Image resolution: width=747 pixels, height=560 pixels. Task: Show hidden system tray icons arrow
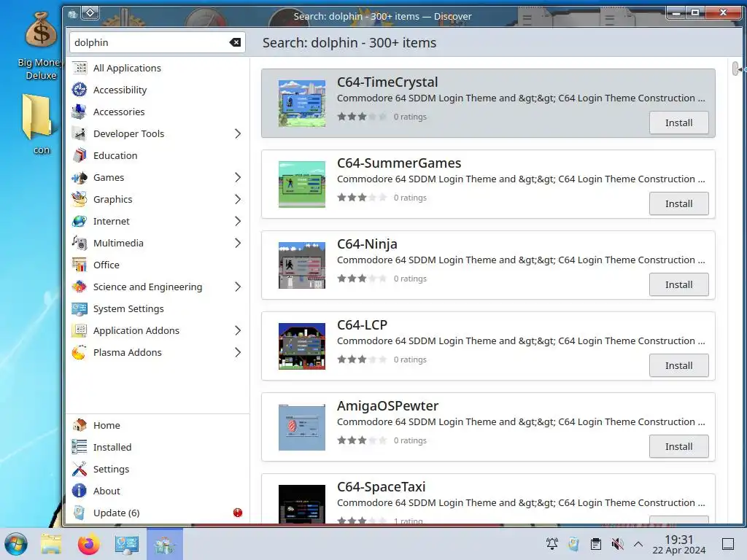coord(638,544)
